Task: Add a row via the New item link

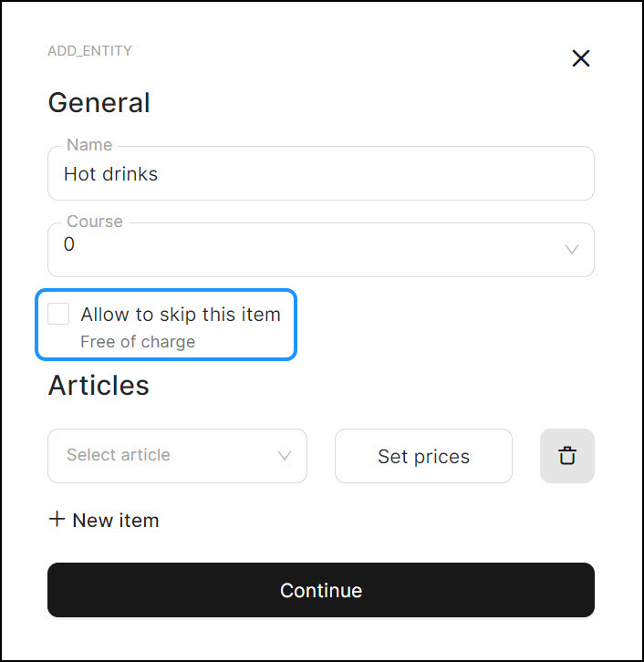Action: point(115,521)
